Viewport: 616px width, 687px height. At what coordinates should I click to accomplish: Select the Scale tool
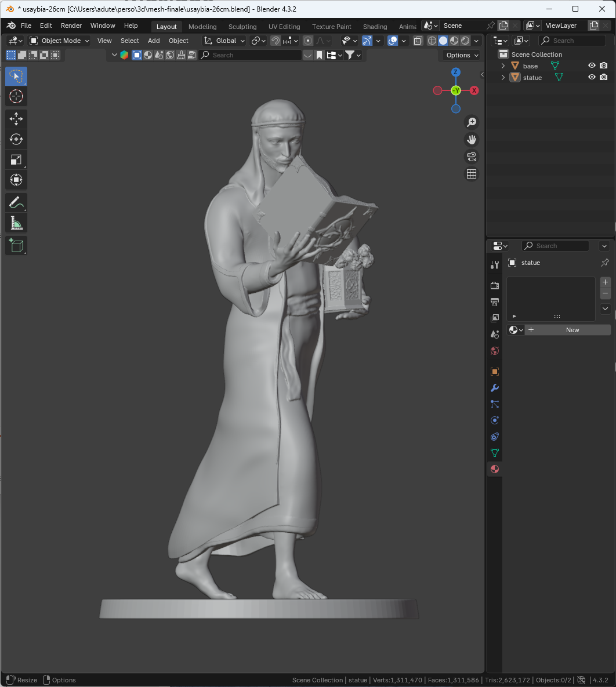coord(16,159)
